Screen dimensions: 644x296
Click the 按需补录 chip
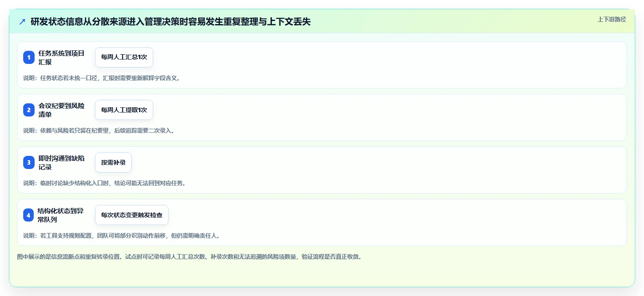pos(113,162)
